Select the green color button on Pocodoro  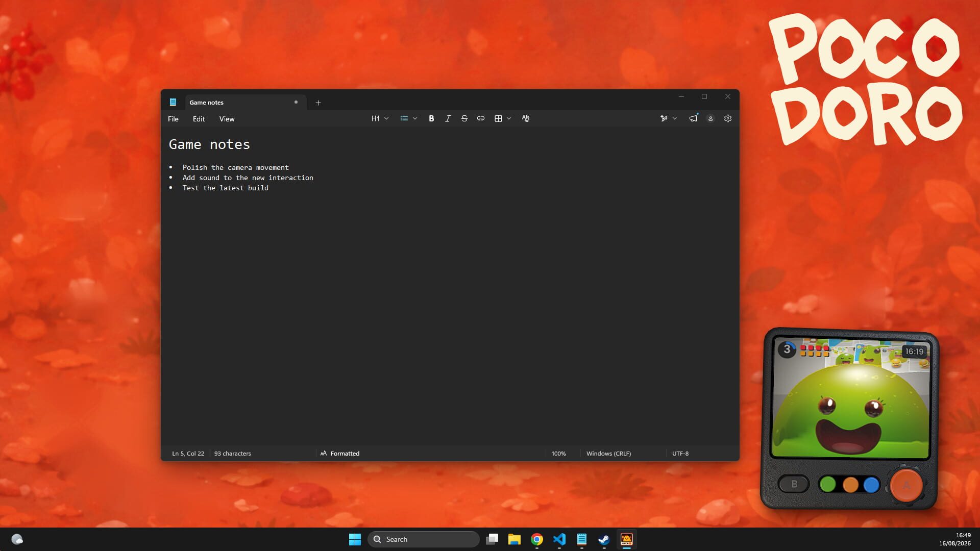tap(828, 484)
